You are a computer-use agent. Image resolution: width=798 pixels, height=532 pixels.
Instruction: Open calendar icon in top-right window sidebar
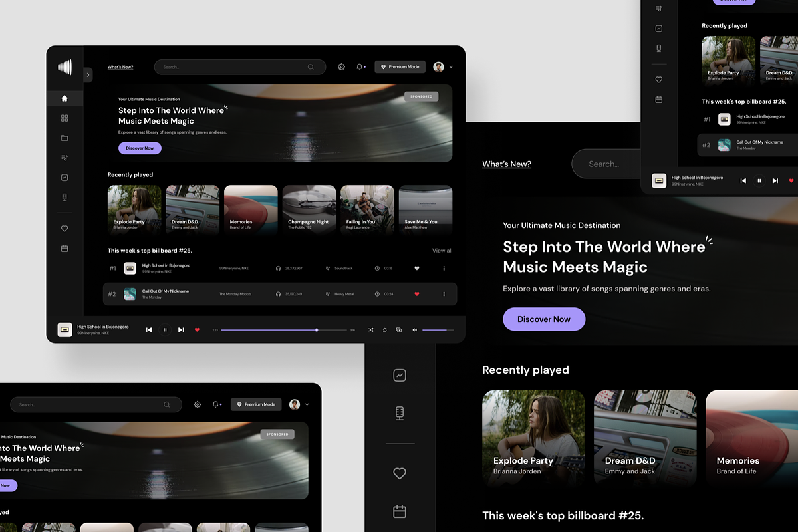pyautogui.click(x=659, y=100)
